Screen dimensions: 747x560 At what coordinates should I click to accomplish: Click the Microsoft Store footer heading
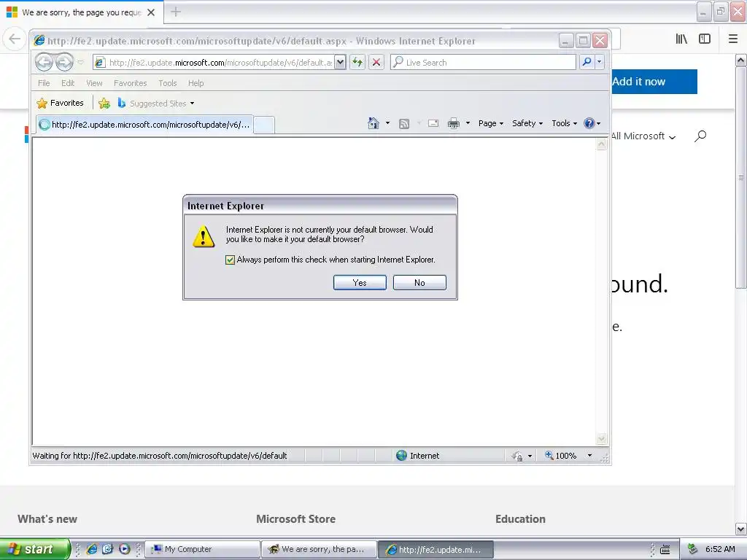[x=296, y=519]
